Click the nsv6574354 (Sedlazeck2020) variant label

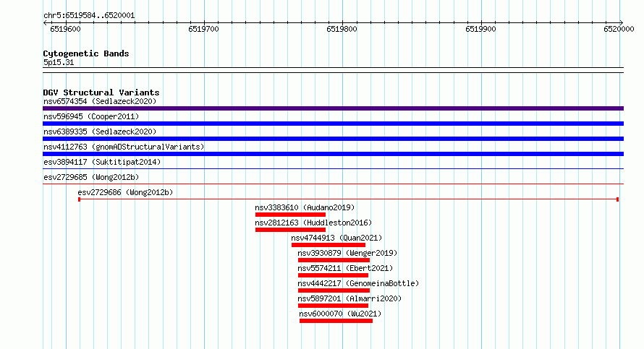pyautogui.click(x=100, y=101)
